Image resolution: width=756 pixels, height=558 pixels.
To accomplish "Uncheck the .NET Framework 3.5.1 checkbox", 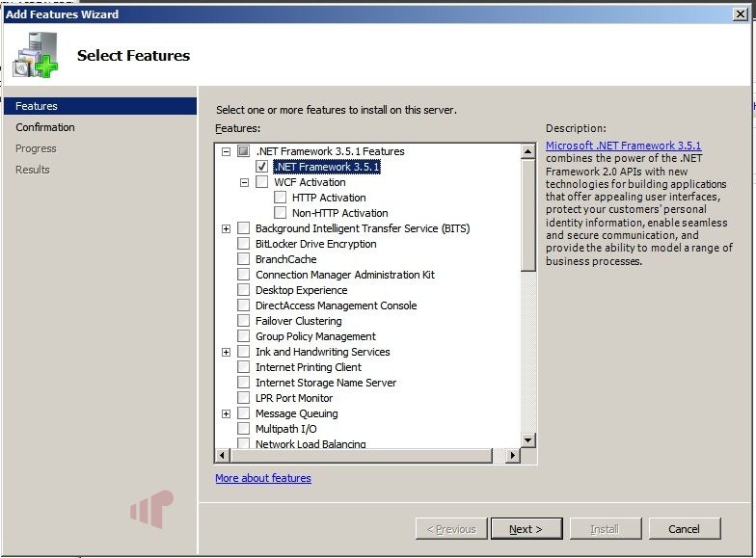I will [x=262, y=167].
